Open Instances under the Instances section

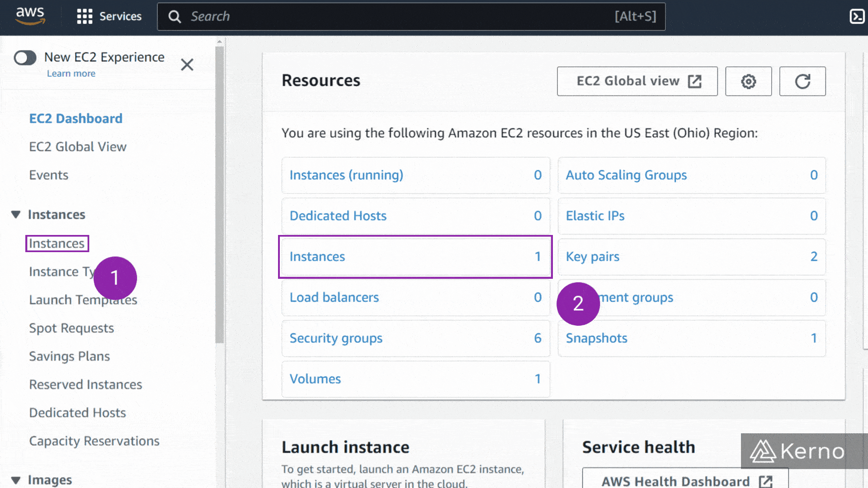click(x=57, y=244)
